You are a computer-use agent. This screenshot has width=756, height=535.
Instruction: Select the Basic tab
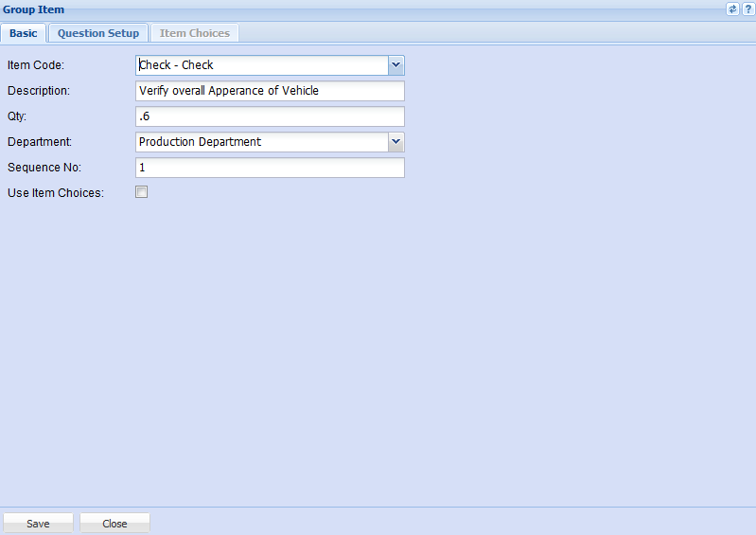click(x=24, y=33)
